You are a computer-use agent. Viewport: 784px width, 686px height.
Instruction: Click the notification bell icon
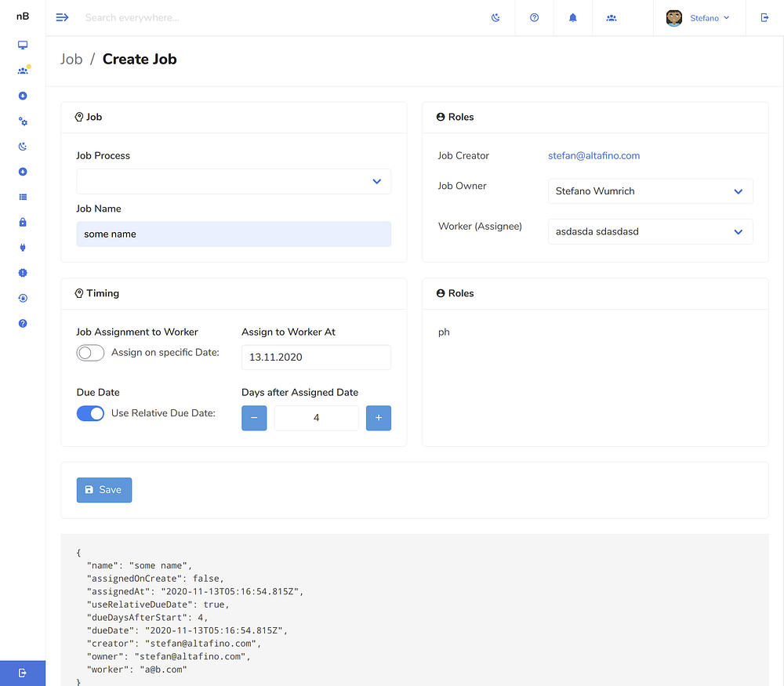(x=573, y=18)
